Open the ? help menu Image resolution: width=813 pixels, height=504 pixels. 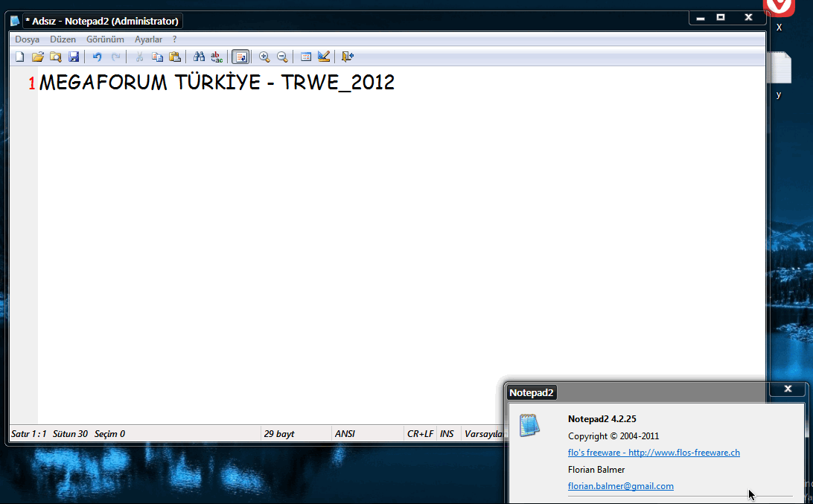pyautogui.click(x=175, y=39)
